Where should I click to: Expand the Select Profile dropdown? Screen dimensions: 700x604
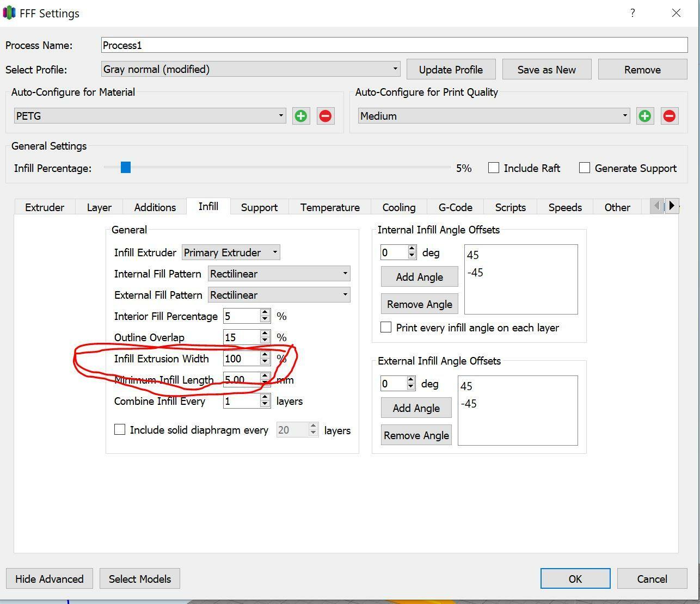[x=250, y=69]
